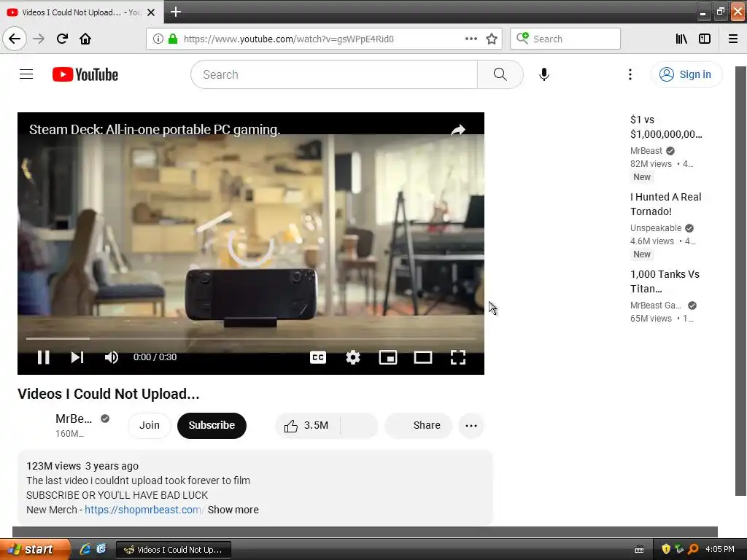Reload the page with the refresh icon
The width and height of the screenshot is (747, 560).
coord(62,39)
